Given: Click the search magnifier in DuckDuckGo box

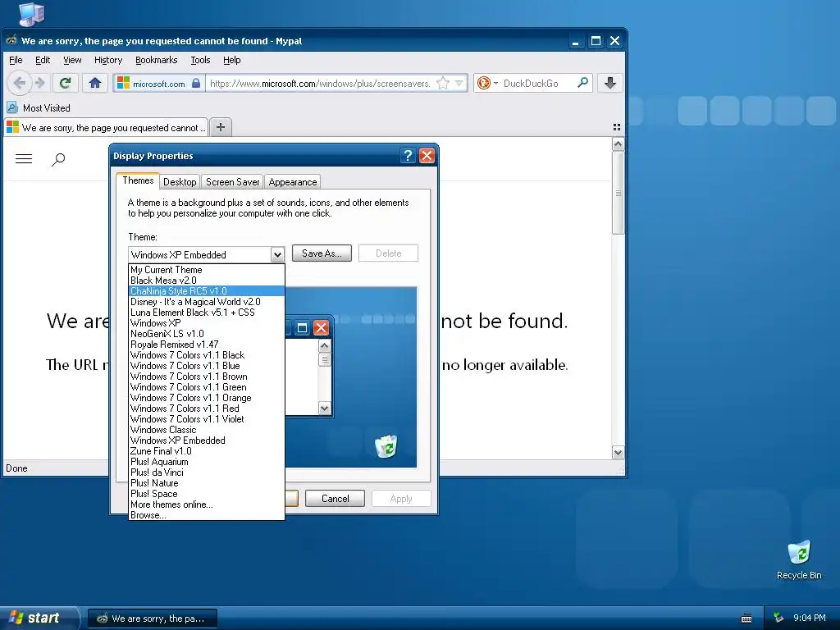Looking at the screenshot, I should [x=583, y=83].
